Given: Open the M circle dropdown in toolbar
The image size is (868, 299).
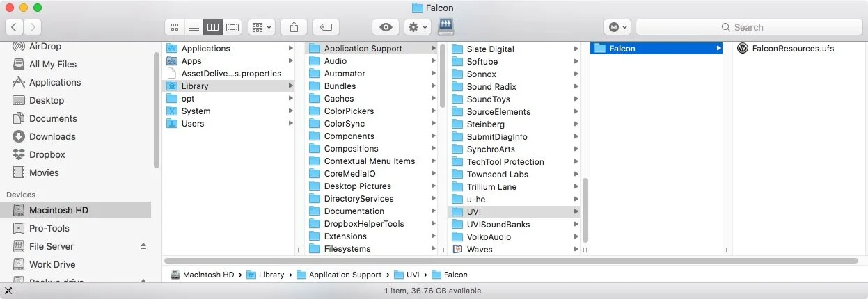Looking at the screenshot, I should click(617, 27).
